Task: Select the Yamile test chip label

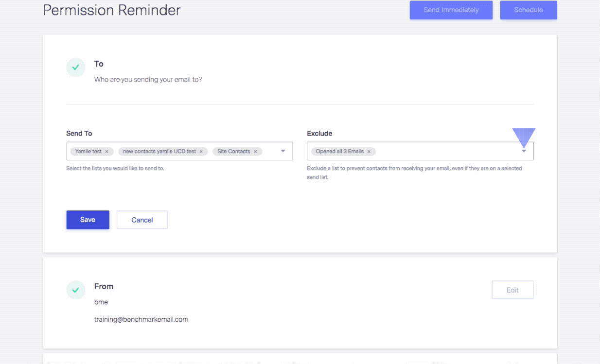Action: pyautogui.click(x=88, y=152)
